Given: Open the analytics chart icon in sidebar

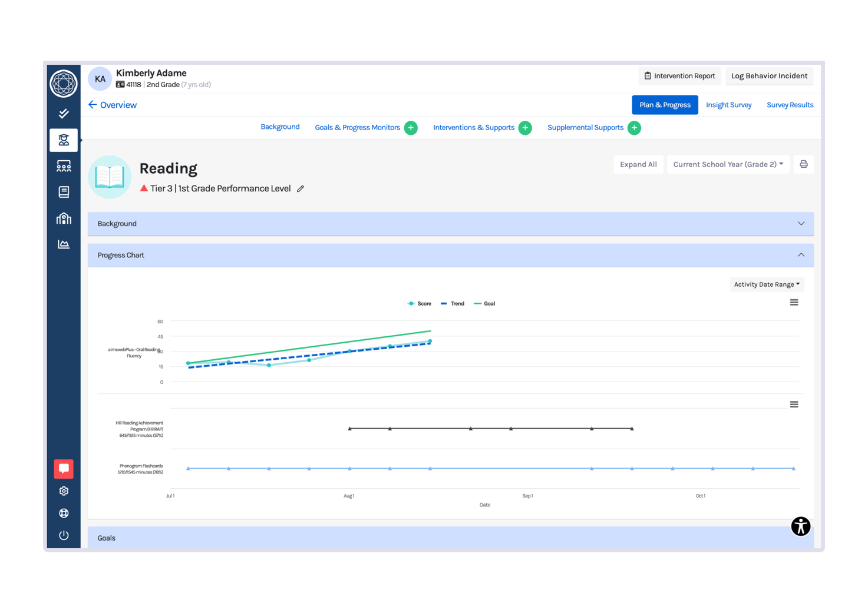Looking at the screenshot, I should (63, 244).
